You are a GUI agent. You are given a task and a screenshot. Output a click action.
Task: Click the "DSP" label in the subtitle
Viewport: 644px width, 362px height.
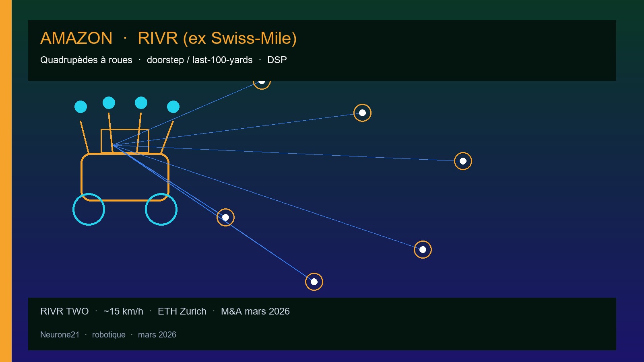277,60
